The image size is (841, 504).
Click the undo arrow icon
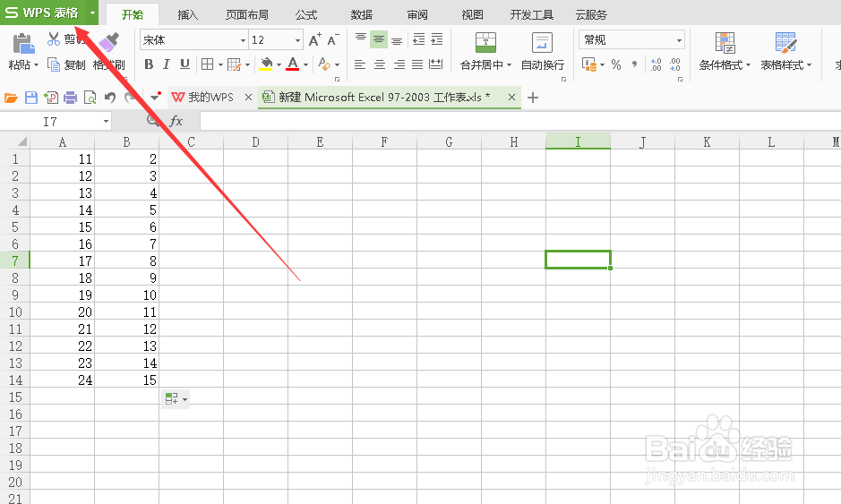pyautogui.click(x=110, y=97)
